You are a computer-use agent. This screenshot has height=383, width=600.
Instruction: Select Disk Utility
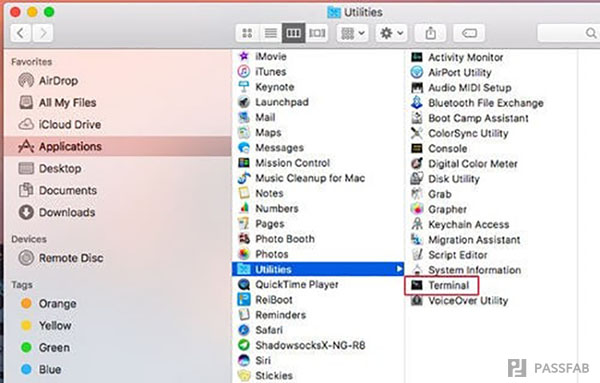click(445, 179)
